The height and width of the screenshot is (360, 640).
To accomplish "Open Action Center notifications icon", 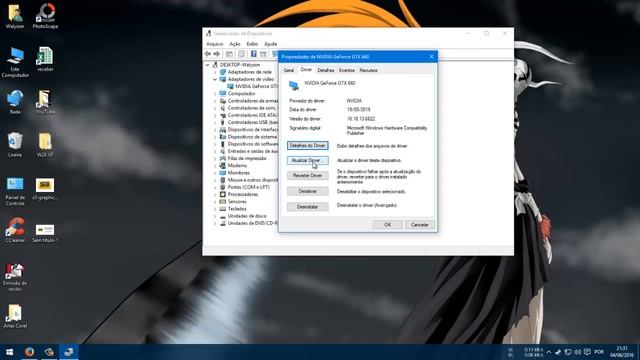I will tap(587, 352).
